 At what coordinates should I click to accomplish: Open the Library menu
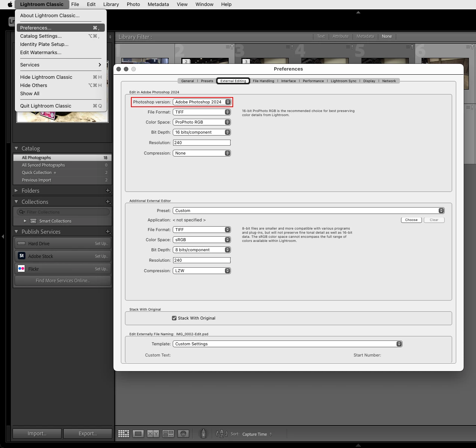click(111, 4)
